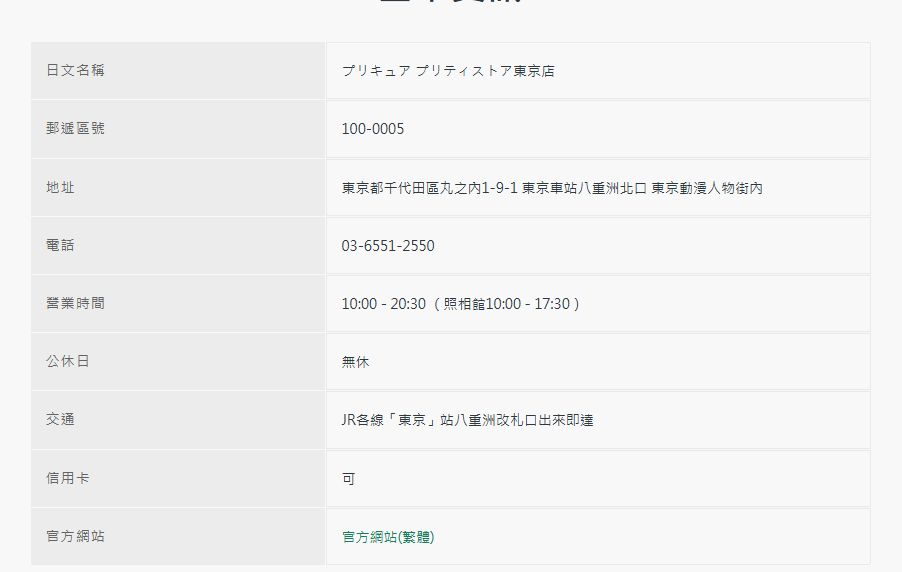
Task: Click the 日文名稱 label cell
Action: 75,70
